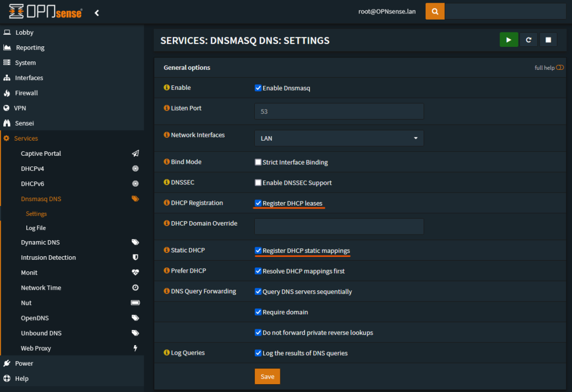Click the info icon beside DHCP Registration
Image resolution: width=572 pixels, height=392 pixels.
click(x=166, y=203)
